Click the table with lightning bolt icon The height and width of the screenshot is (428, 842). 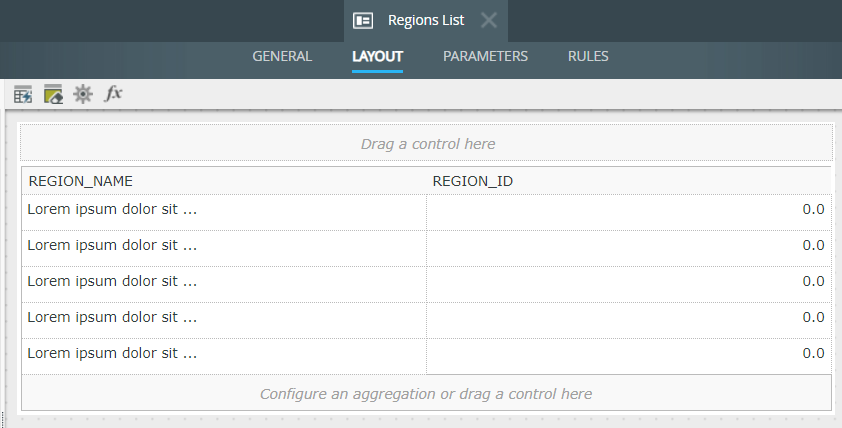tap(23, 94)
